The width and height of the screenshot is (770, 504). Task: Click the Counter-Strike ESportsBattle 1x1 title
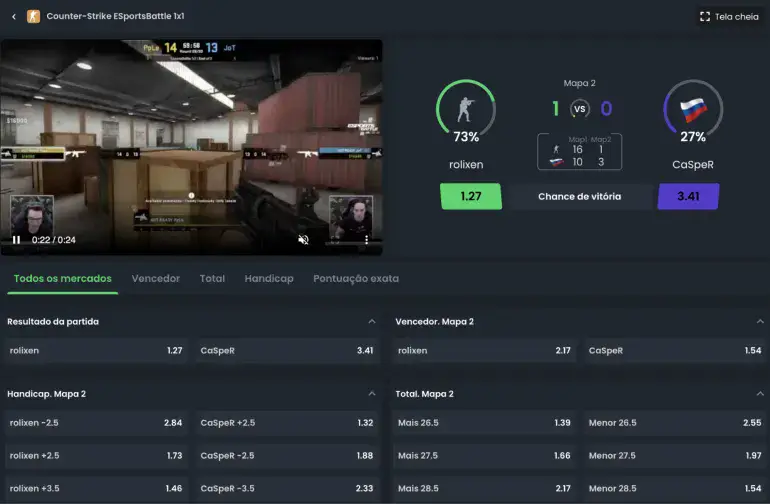click(x=115, y=16)
